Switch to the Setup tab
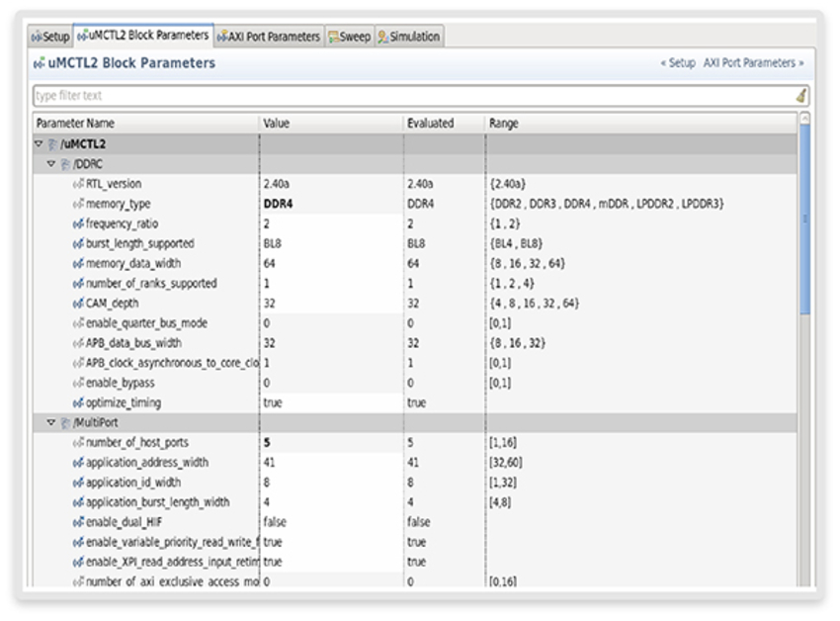 (50, 37)
